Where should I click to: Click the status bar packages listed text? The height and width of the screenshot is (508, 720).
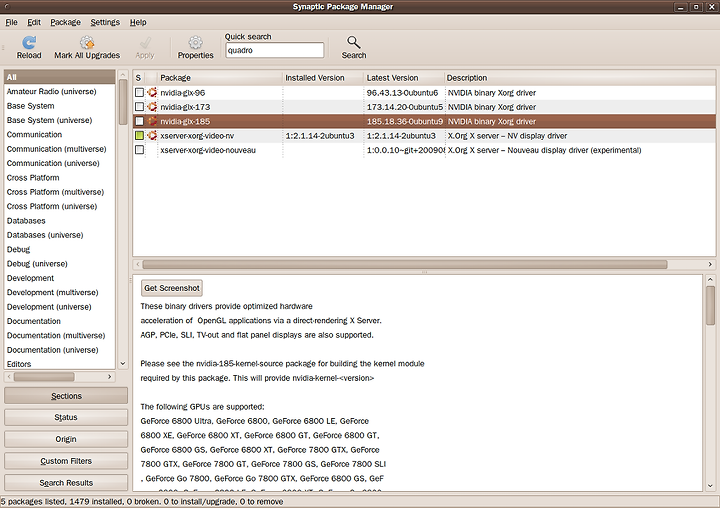[142, 502]
